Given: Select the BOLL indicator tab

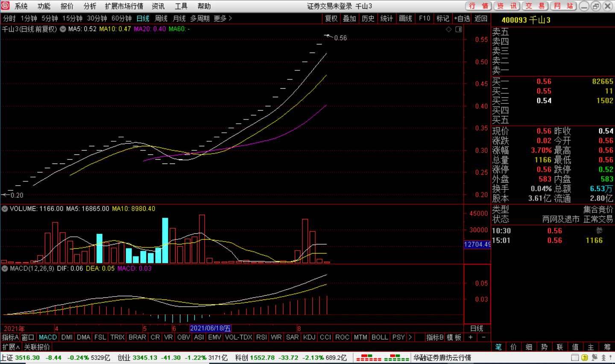Looking at the screenshot, I should pyautogui.click(x=380, y=337).
